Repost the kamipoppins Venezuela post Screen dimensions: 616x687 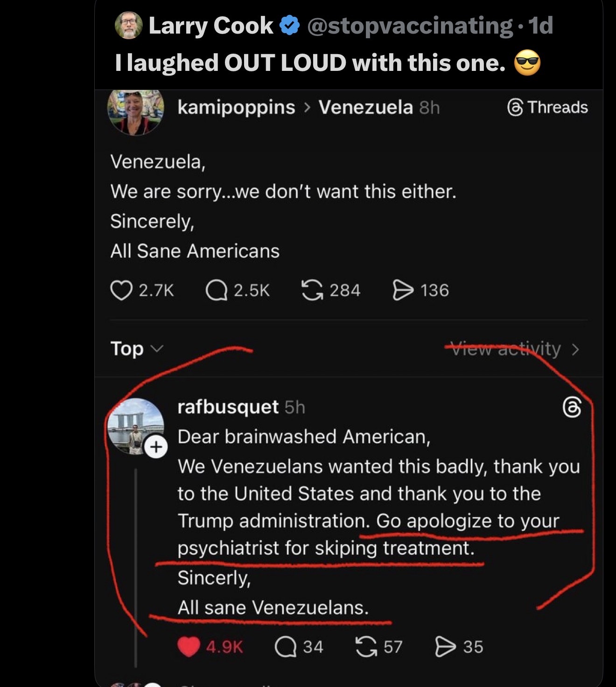click(x=312, y=290)
